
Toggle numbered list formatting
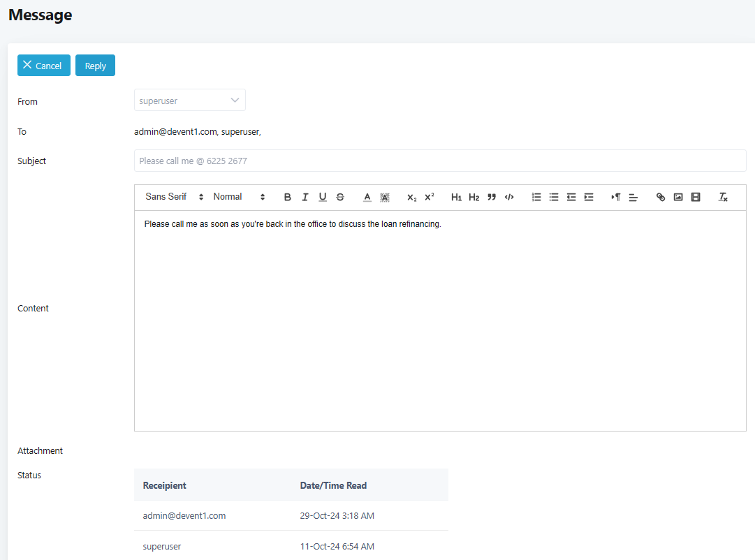tap(536, 198)
